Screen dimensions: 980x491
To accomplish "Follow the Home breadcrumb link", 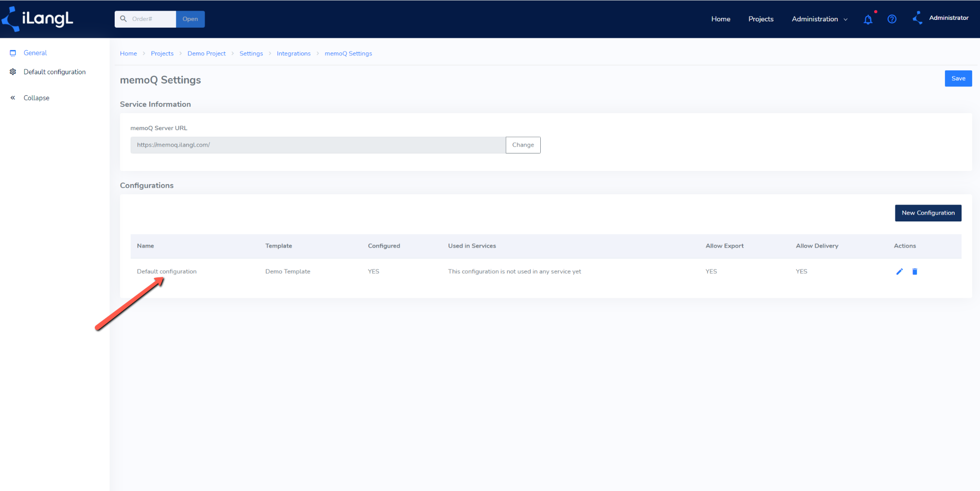I will 128,53.
